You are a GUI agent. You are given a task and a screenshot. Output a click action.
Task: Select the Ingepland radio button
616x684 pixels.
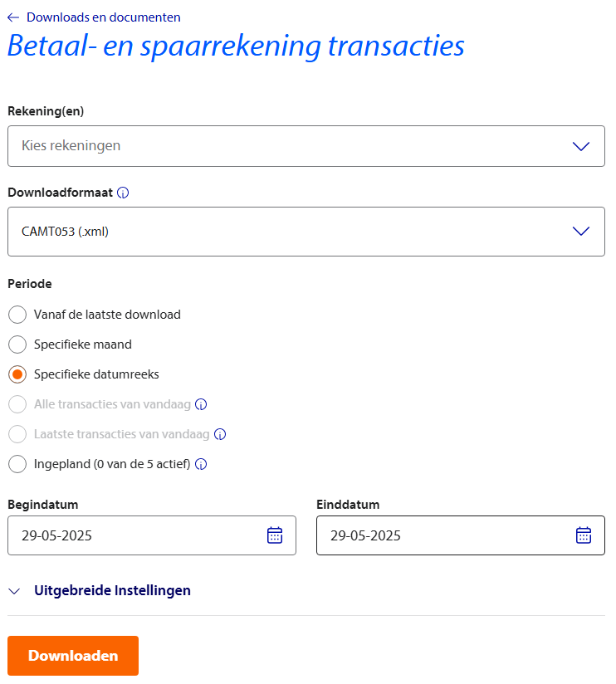(x=17, y=464)
